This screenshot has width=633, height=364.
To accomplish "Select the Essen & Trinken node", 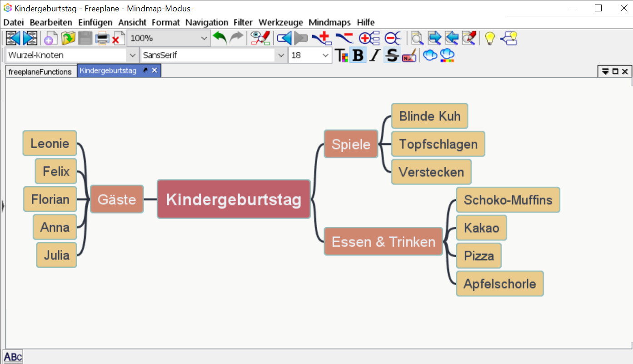I will [383, 241].
